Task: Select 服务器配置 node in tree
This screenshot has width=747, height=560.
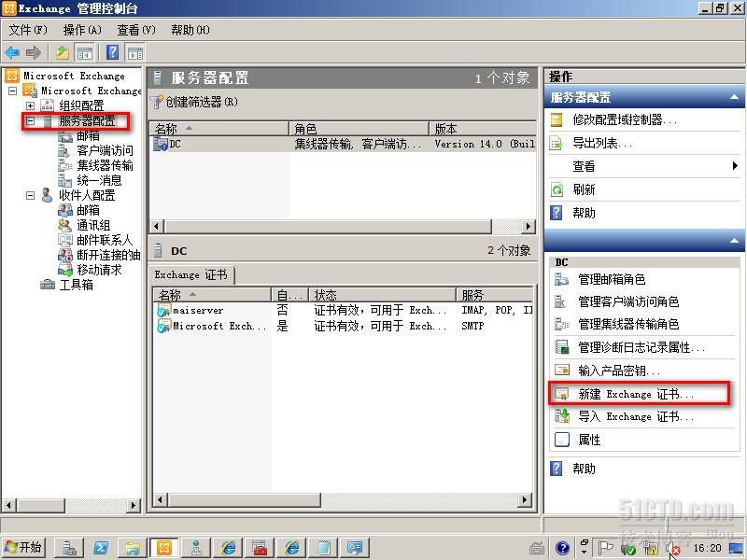Action: pos(87,121)
